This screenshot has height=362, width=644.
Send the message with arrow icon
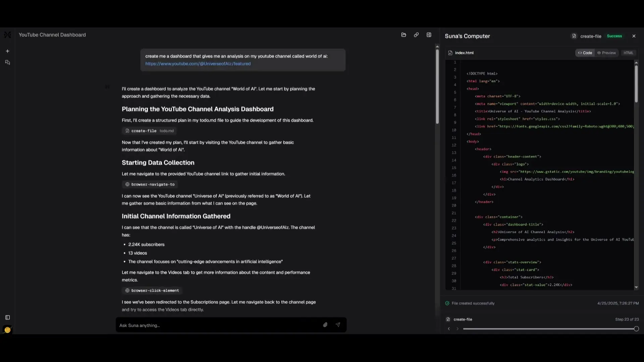click(338, 325)
